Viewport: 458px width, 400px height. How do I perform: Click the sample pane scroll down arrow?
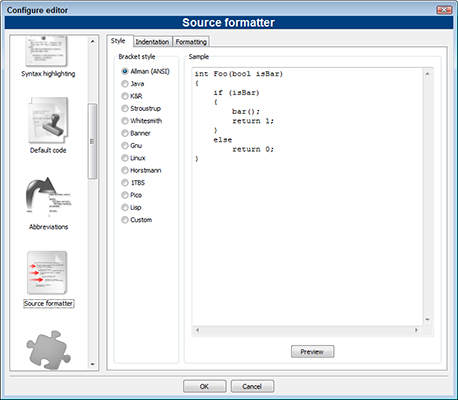(427, 319)
